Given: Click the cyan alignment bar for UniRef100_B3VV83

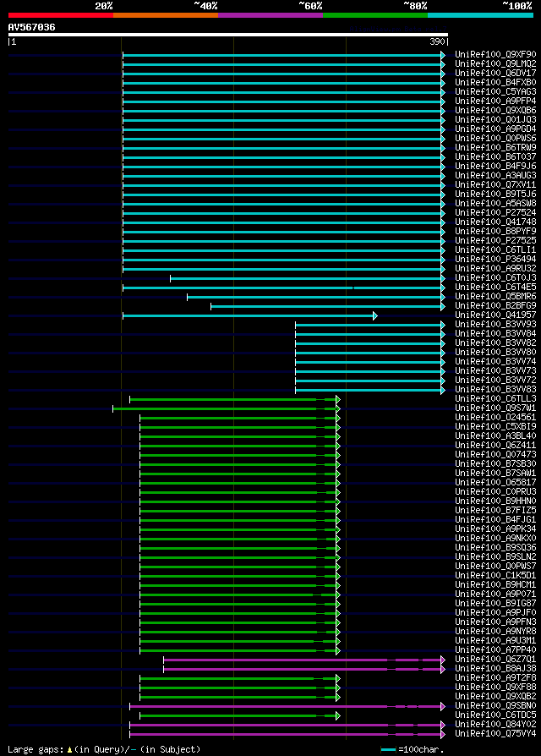Looking at the screenshot, I should click(370, 390).
